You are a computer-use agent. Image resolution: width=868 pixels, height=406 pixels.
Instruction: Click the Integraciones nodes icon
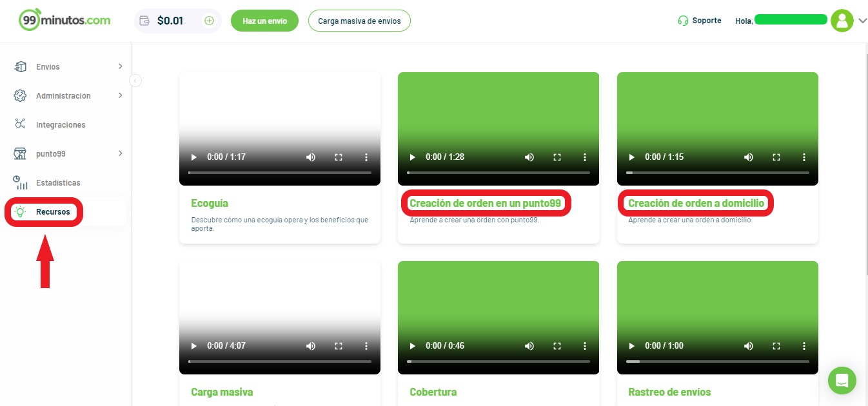pos(21,124)
